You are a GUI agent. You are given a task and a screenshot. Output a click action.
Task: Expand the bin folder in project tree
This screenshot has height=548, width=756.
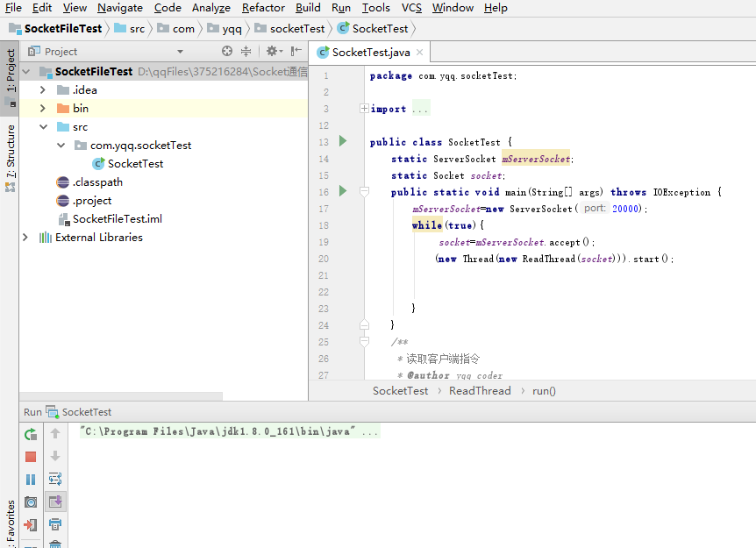click(42, 109)
